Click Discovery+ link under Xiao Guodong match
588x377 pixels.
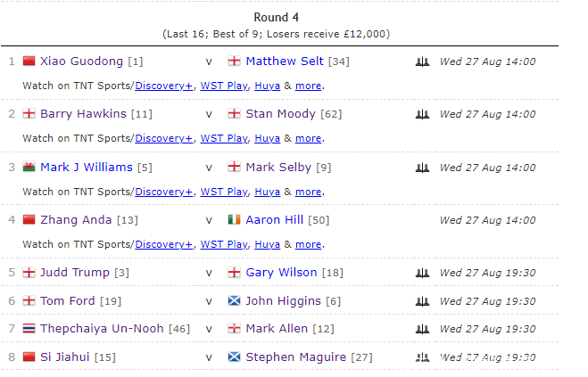[x=163, y=86]
